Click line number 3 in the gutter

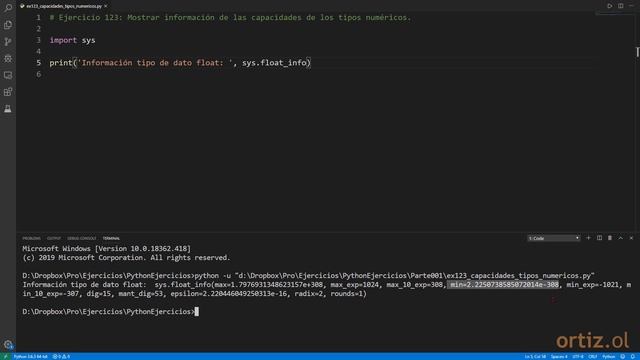tap(38, 40)
